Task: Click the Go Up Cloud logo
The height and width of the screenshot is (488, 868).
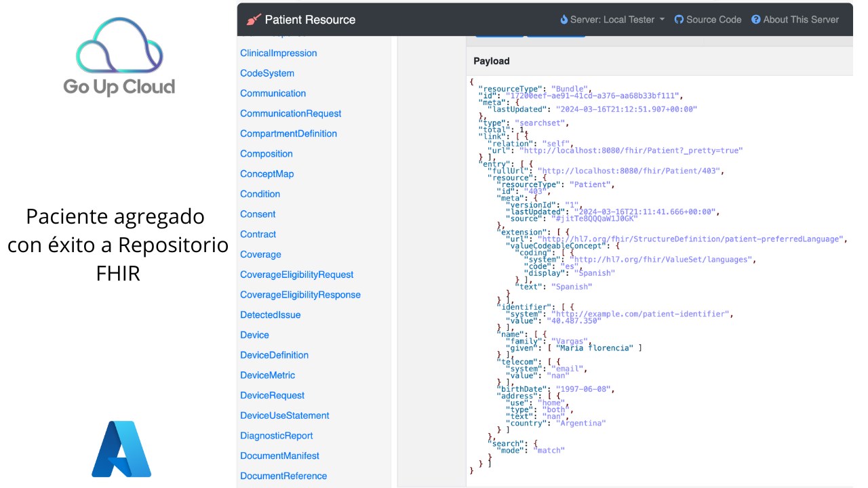Action: point(119,57)
